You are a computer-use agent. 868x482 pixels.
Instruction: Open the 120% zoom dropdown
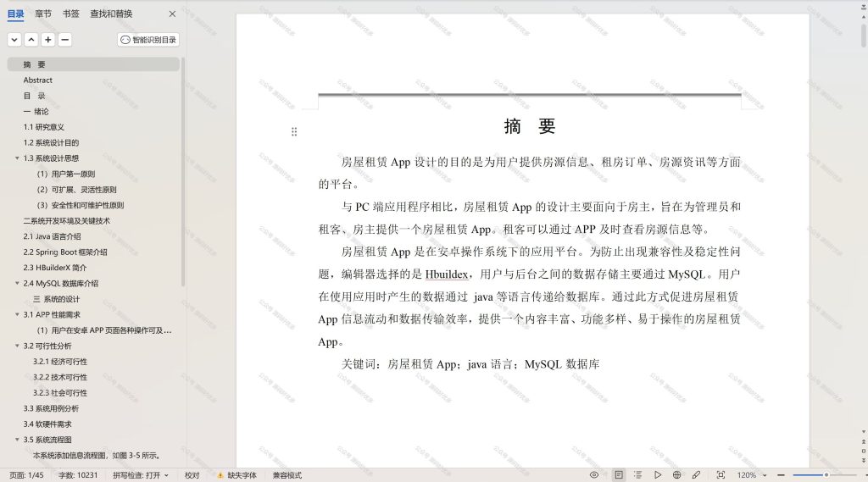(x=752, y=475)
